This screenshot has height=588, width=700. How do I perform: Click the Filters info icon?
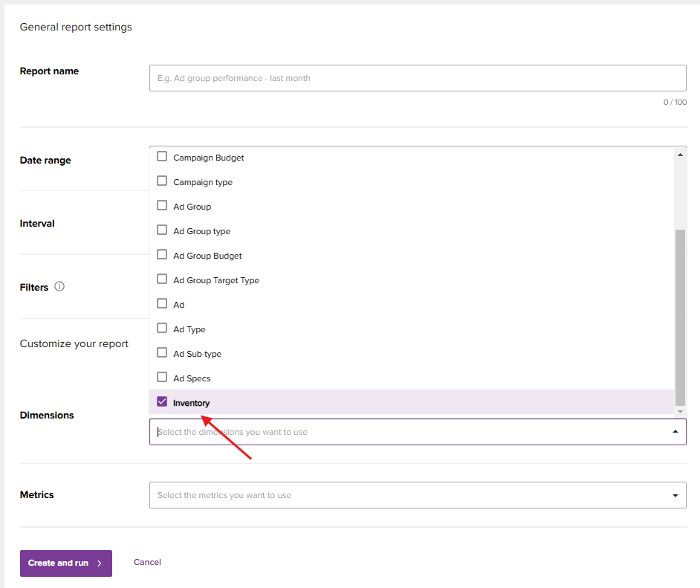tap(59, 286)
